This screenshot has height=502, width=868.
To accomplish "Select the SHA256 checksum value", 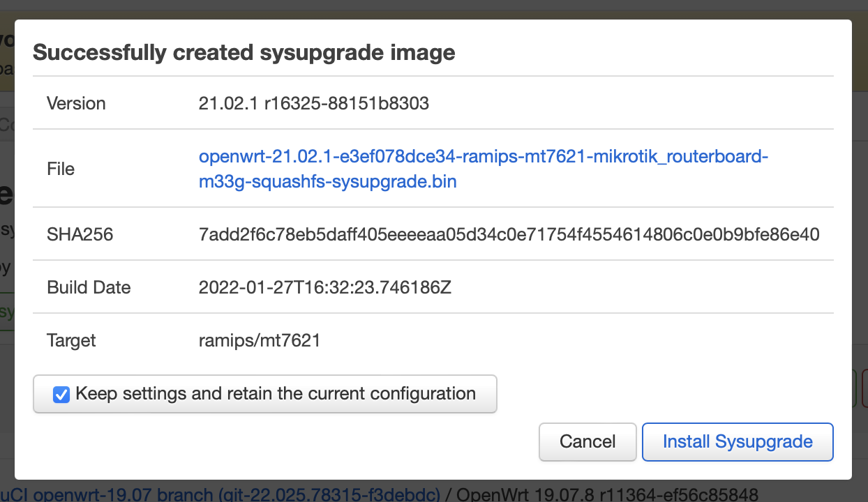I will tap(509, 234).
